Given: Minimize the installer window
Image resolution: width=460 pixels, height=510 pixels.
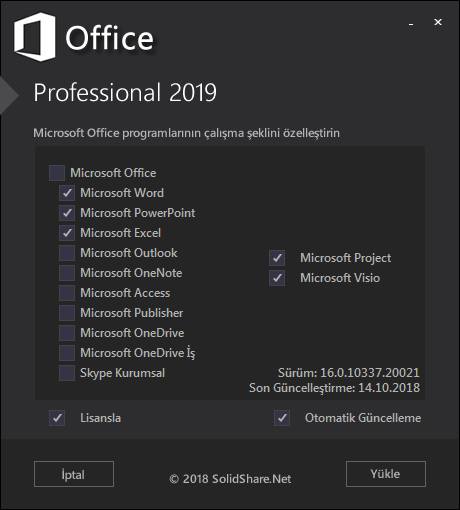Looking at the screenshot, I should [411, 24].
